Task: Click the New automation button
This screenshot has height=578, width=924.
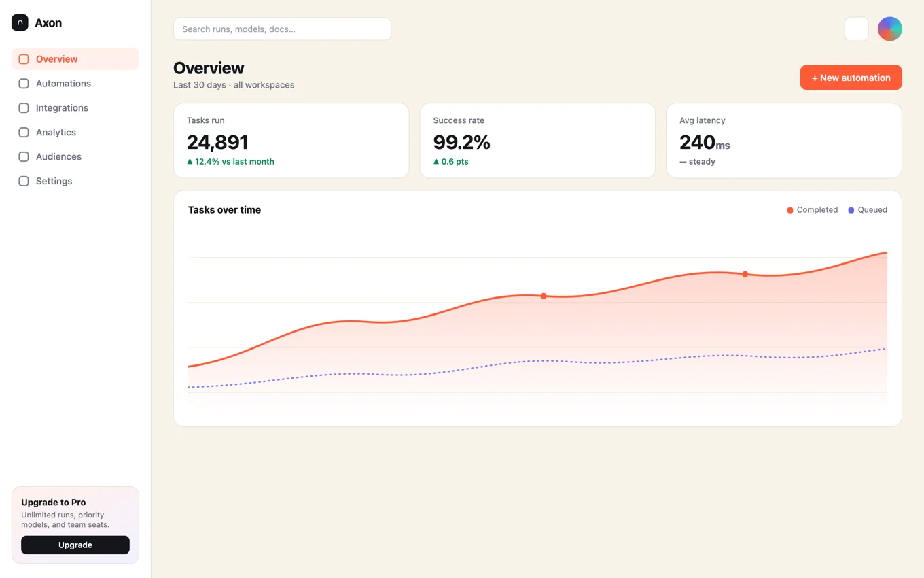Action: click(x=851, y=78)
